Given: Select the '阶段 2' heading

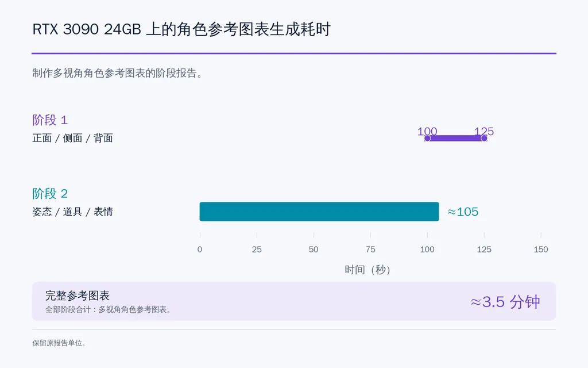Looking at the screenshot, I should 50,194.
